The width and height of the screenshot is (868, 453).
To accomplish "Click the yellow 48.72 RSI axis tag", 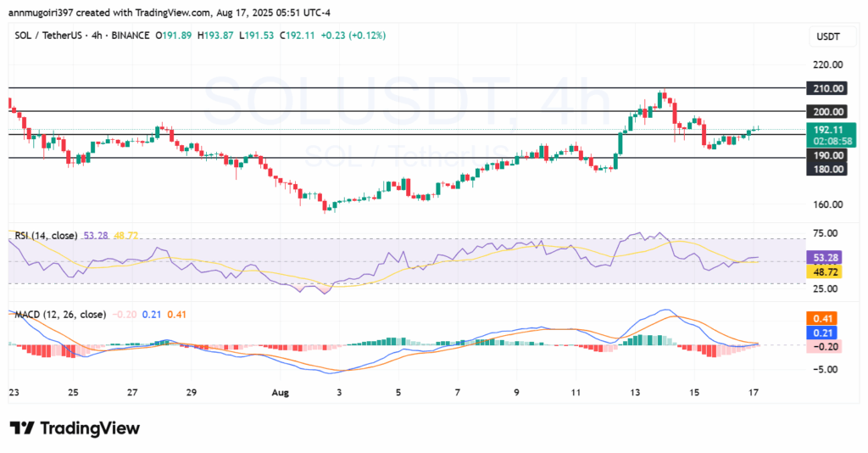I will pyautogui.click(x=824, y=272).
